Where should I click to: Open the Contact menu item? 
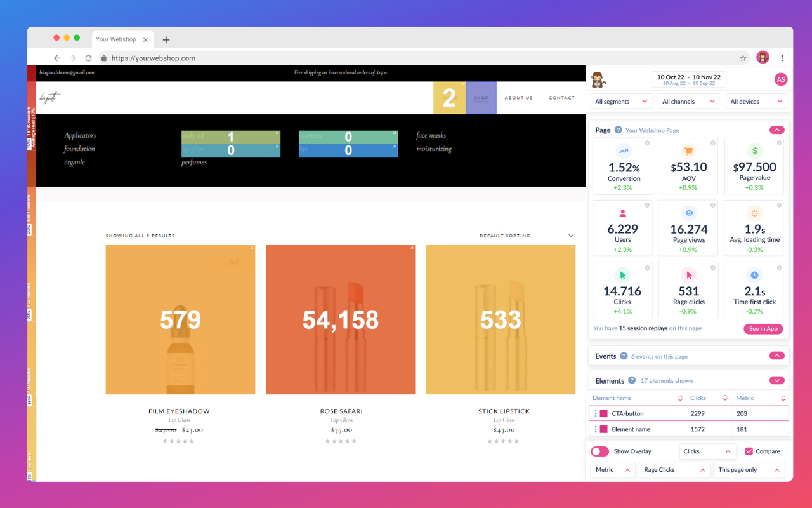coord(562,98)
